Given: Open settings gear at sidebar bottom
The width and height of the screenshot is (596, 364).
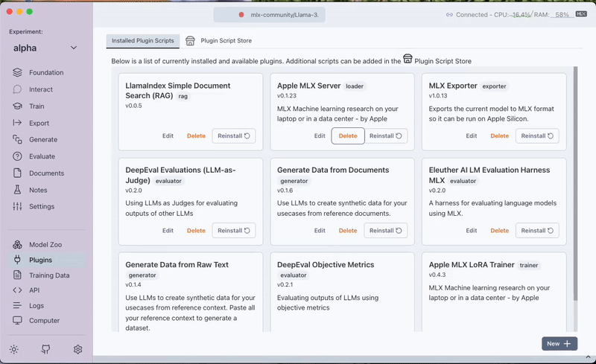Looking at the screenshot, I should 77,349.
